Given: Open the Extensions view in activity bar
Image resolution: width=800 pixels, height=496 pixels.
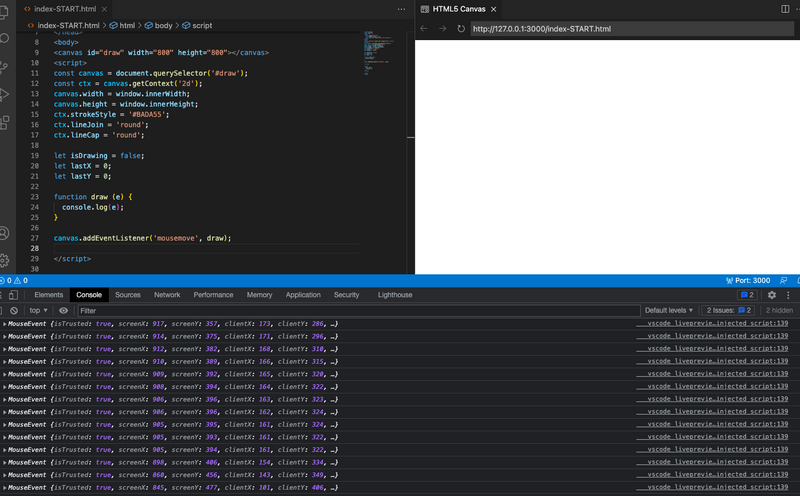Looking at the screenshot, I should tap(5, 122).
